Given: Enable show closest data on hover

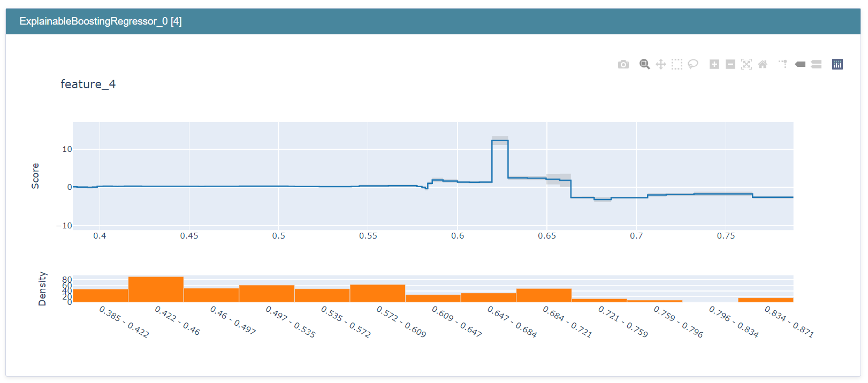Looking at the screenshot, I should click(800, 65).
